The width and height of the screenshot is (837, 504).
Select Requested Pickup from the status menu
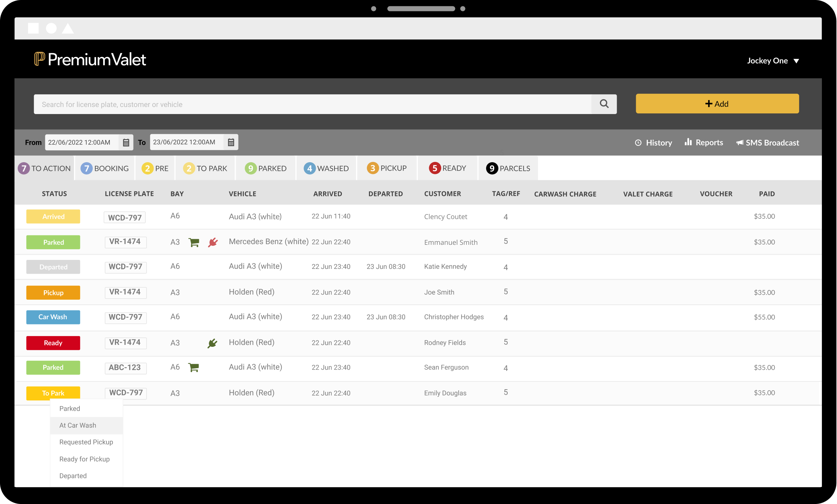point(86,442)
